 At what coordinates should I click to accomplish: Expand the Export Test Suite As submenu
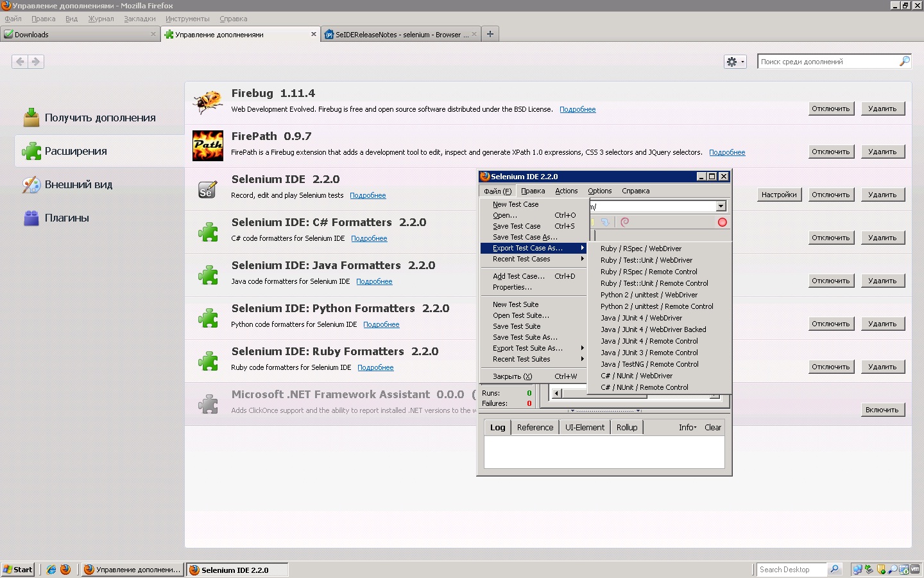(x=533, y=348)
